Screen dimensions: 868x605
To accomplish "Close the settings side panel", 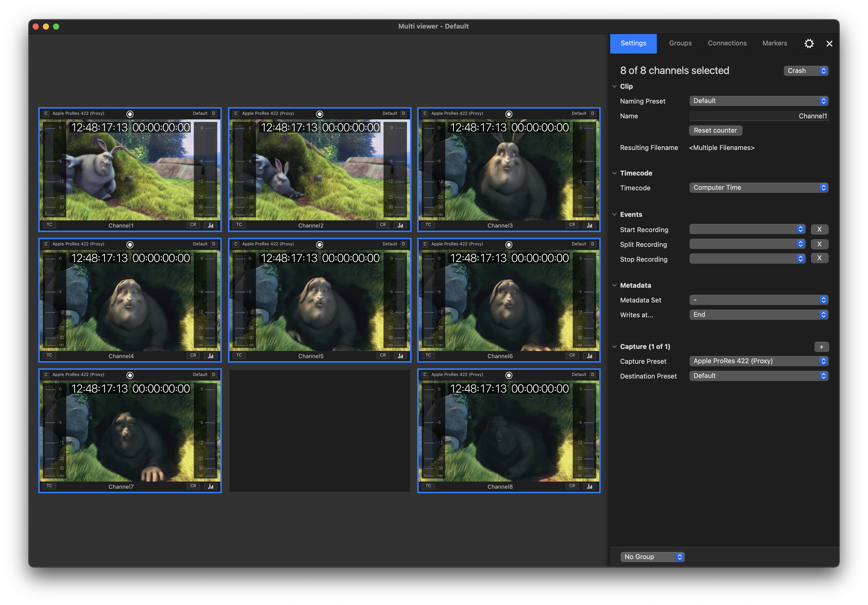I will 829,43.
